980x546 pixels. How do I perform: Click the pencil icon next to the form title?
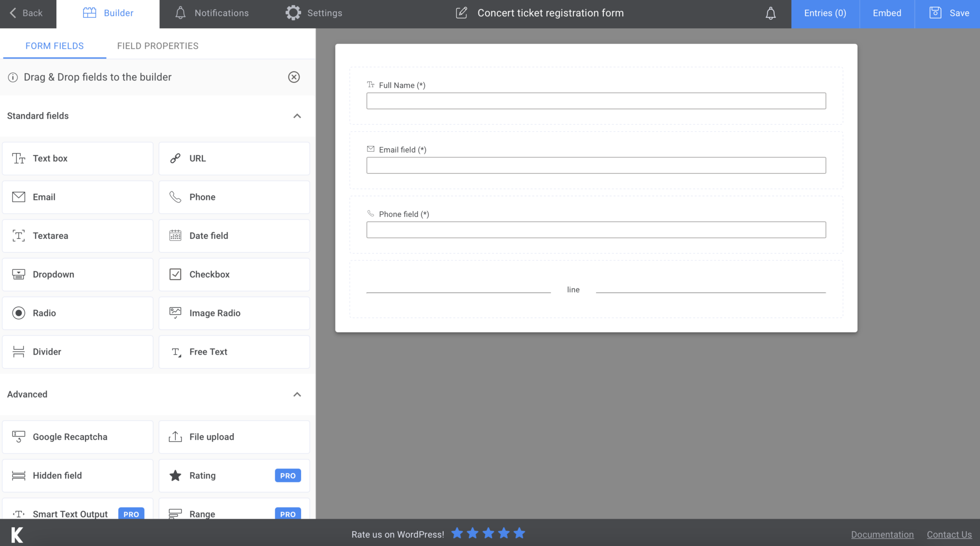(x=461, y=13)
